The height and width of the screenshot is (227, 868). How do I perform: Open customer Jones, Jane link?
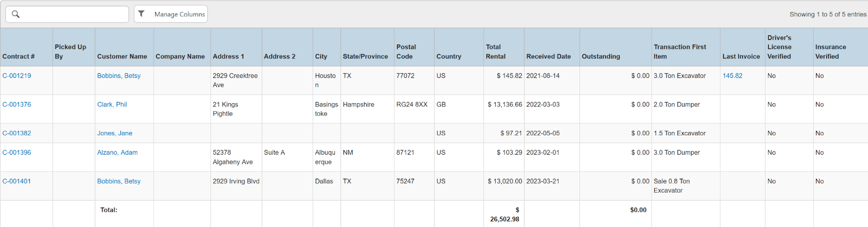[x=114, y=134]
